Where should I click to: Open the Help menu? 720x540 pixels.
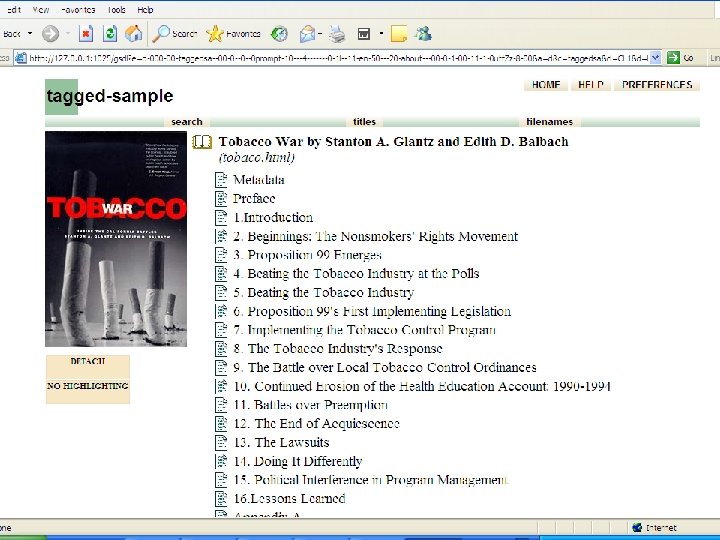[x=145, y=10]
